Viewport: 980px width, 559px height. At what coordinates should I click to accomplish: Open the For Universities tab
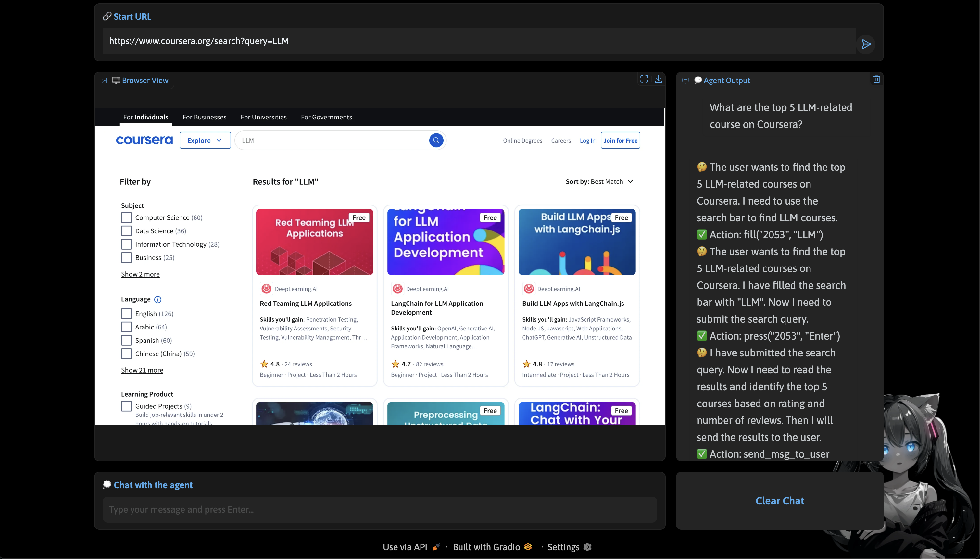263,117
